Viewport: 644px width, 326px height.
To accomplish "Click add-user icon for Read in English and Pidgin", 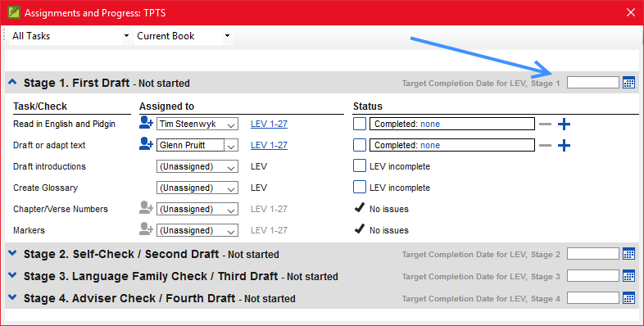I will [146, 123].
